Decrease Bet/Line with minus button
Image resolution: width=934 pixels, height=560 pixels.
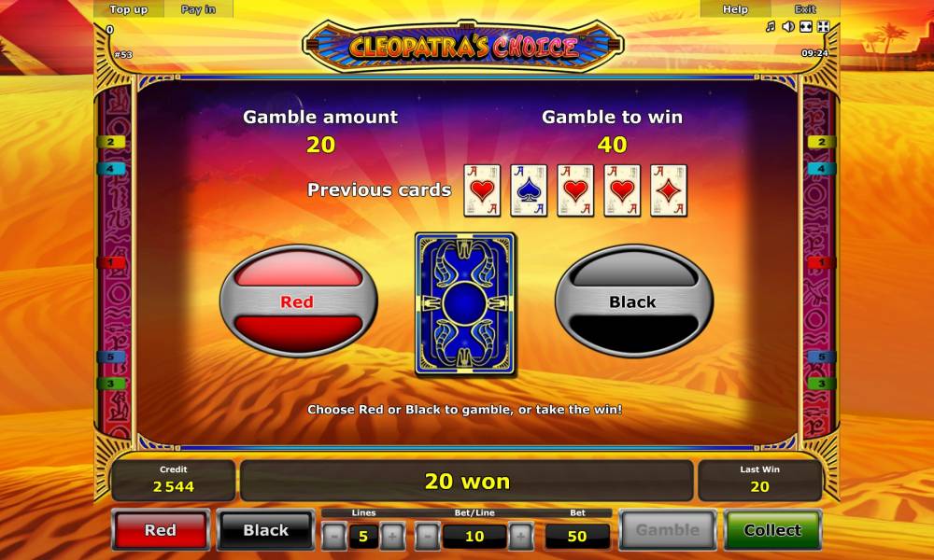[427, 536]
